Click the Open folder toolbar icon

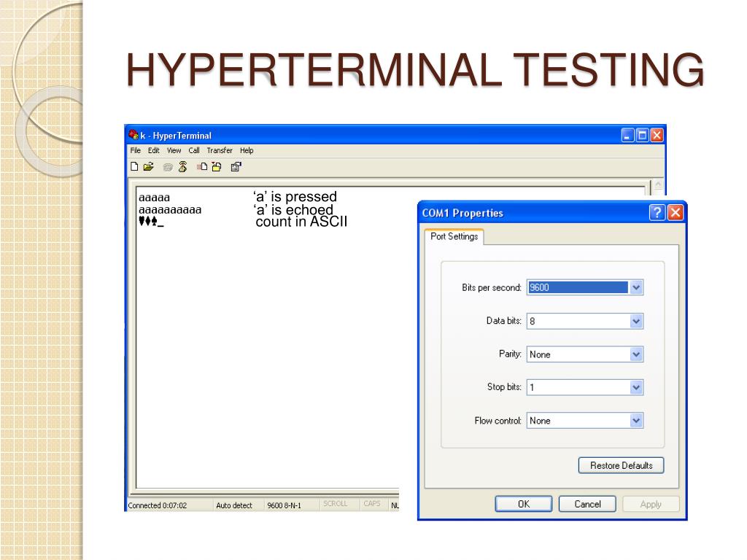point(148,166)
